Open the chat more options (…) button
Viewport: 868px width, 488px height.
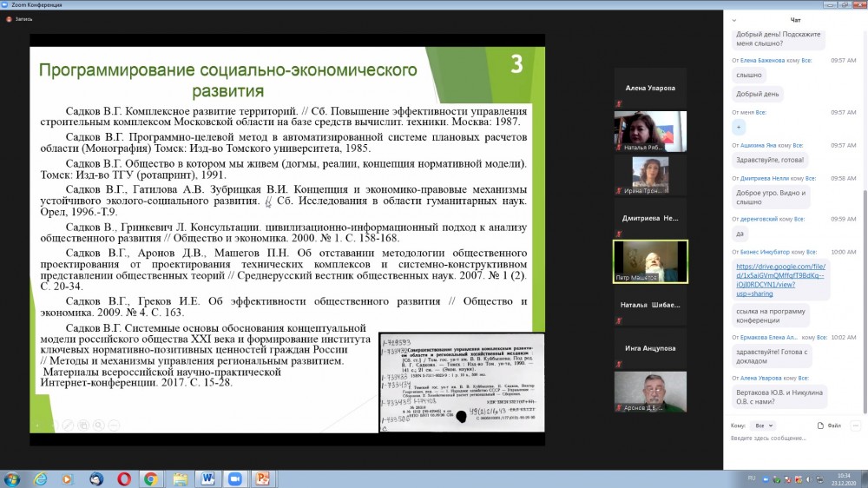pyautogui.click(x=856, y=425)
